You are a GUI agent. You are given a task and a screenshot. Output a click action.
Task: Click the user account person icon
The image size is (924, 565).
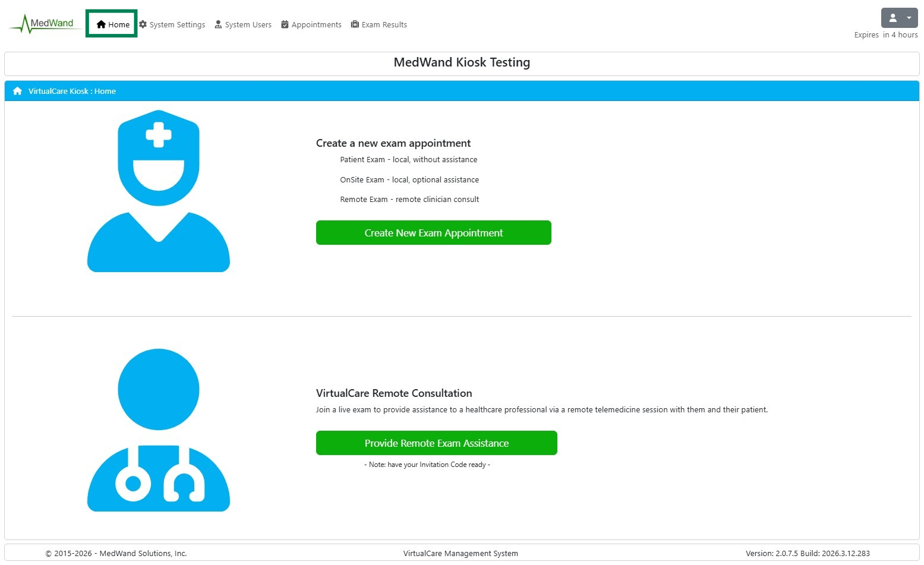[893, 18]
